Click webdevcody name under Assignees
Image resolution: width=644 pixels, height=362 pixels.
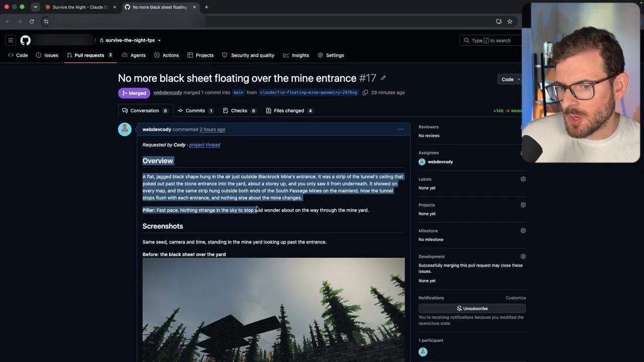click(x=440, y=162)
